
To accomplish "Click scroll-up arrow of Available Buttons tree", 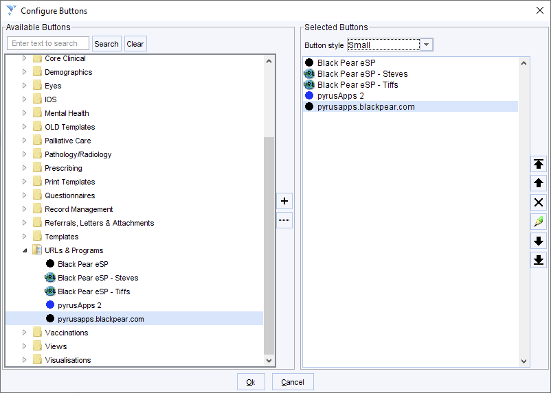I will click(269, 61).
